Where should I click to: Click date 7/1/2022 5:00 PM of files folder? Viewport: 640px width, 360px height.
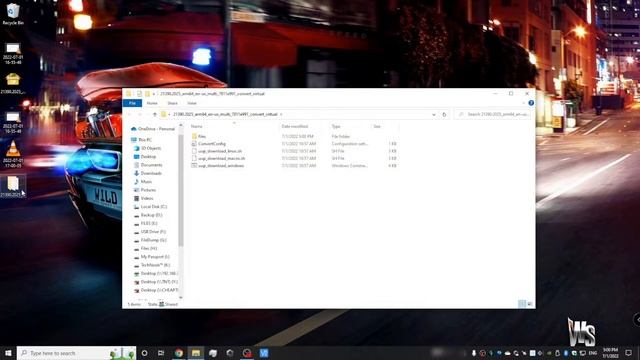(298, 136)
